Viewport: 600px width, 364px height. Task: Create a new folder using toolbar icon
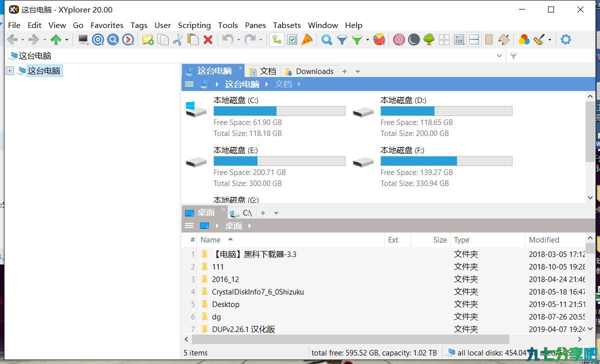click(147, 39)
